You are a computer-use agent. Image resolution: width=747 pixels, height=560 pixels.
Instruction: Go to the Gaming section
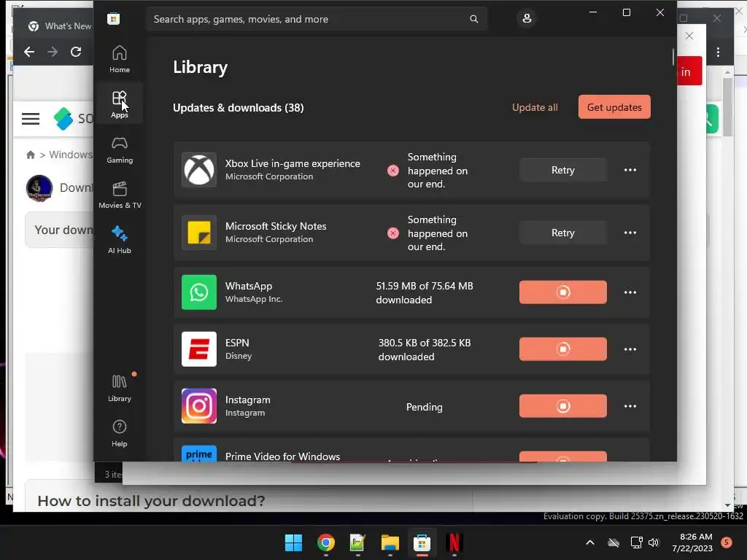(x=119, y=149)
